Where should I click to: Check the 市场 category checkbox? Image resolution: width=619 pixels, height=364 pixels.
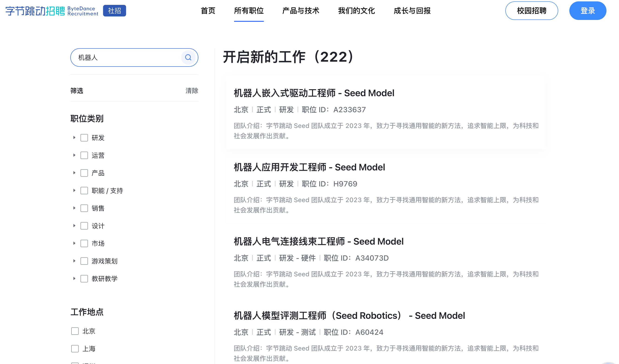(84, 243)
